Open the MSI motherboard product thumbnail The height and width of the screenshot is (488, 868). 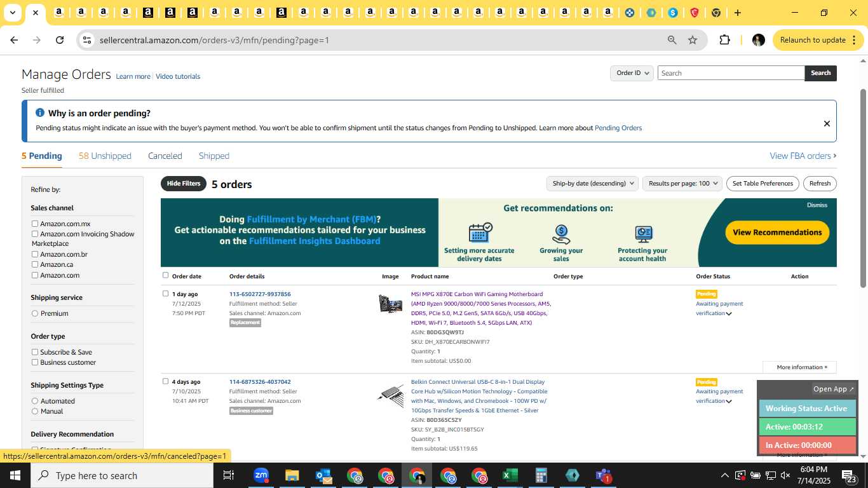[x=390, y=304]
